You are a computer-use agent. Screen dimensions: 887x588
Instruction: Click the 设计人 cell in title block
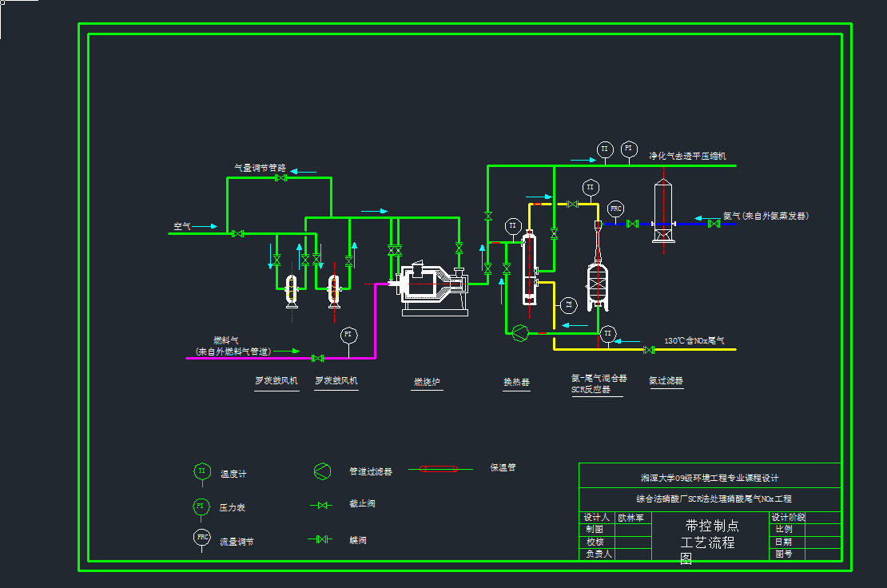tap(597, 518)
